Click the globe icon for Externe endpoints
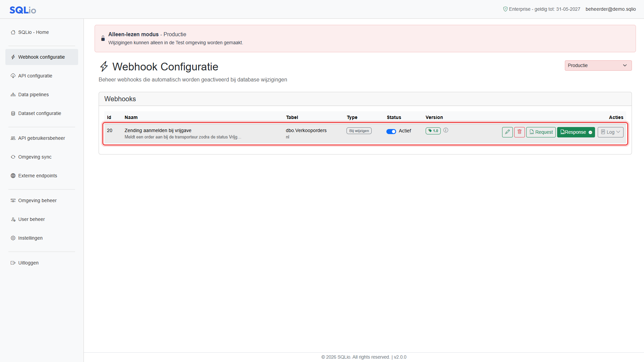This screenshot has width=644, height=362. tap(13, 176)
